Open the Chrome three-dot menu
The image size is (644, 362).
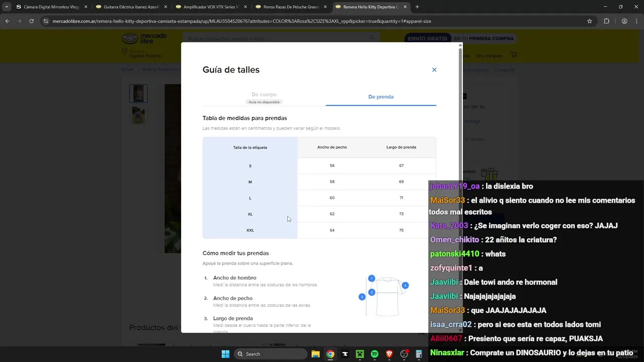tap(636, 21)
